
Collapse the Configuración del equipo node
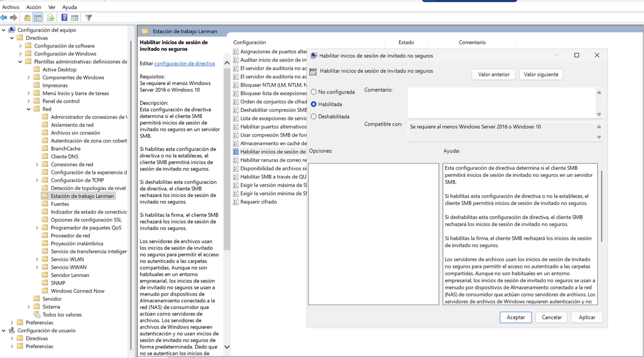pyautogui.click(x=3, y=30)
